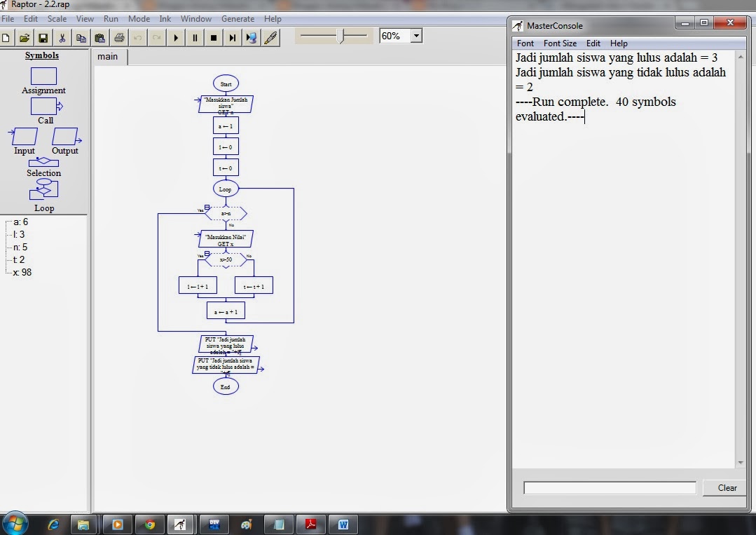Image resolution: width=756 pixels, height=535 pixels.
Task: Collapse the x>50 selection expander
Action: click(x=207, y=253)
